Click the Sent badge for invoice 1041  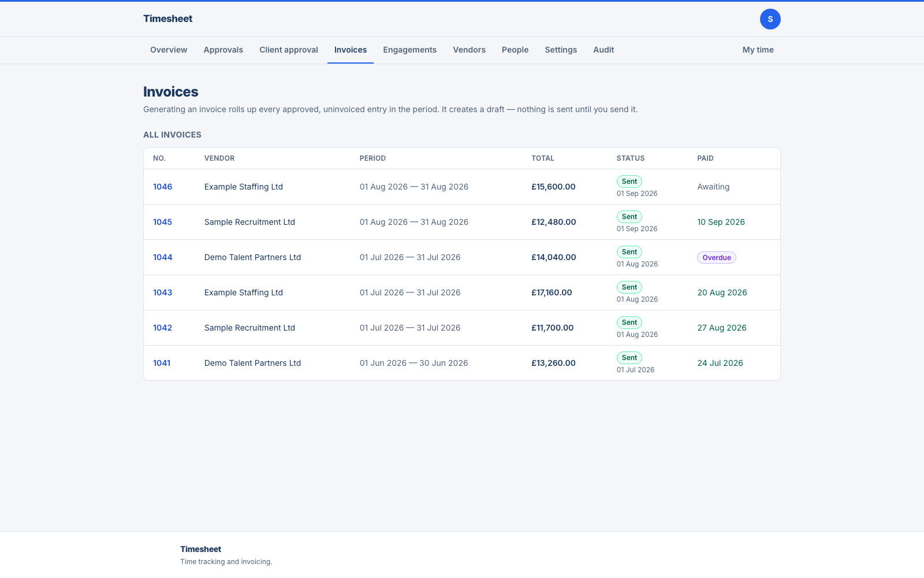point(629,358)
